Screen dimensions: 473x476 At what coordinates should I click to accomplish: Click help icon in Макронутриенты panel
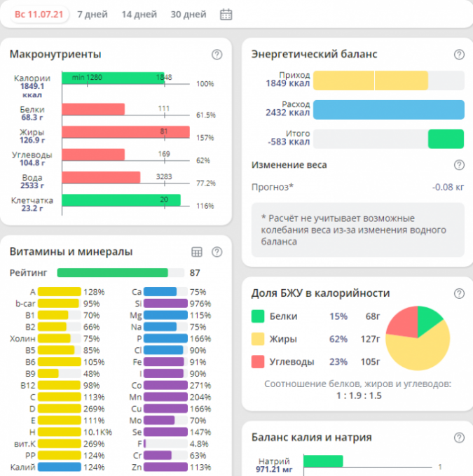[217, 55]
